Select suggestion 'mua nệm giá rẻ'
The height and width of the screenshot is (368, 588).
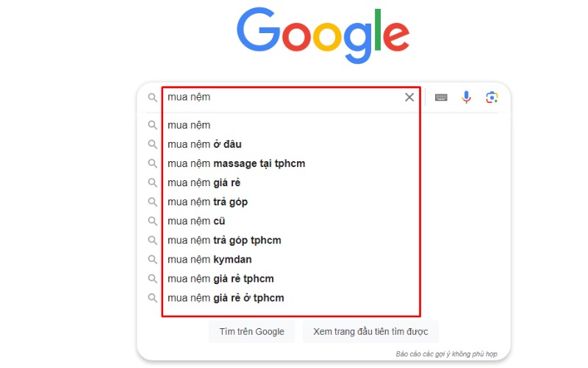[204, 183]
